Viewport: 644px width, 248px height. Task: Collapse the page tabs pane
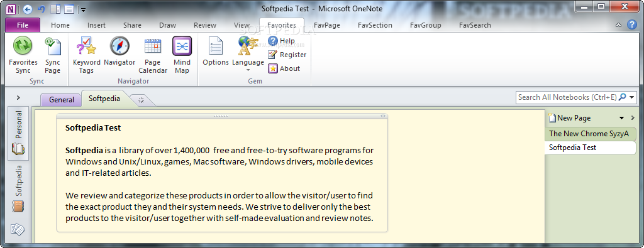coord(633,118)
